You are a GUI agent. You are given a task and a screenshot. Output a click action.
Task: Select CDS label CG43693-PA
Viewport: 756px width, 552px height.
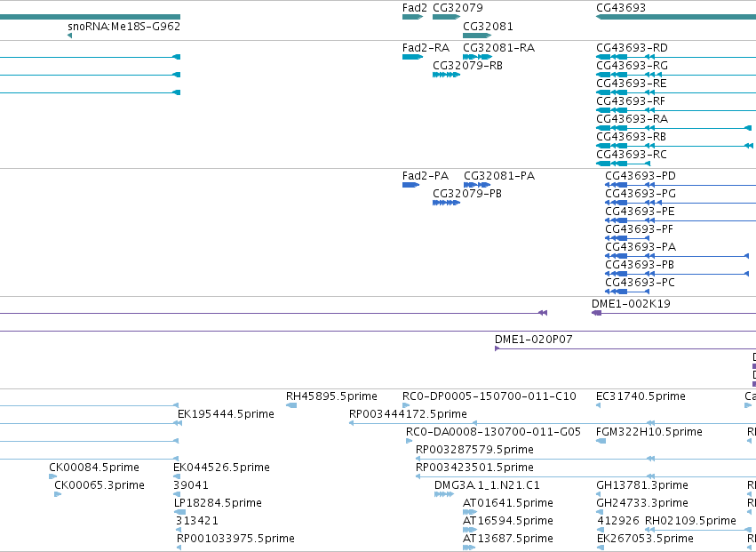[641, 247]
